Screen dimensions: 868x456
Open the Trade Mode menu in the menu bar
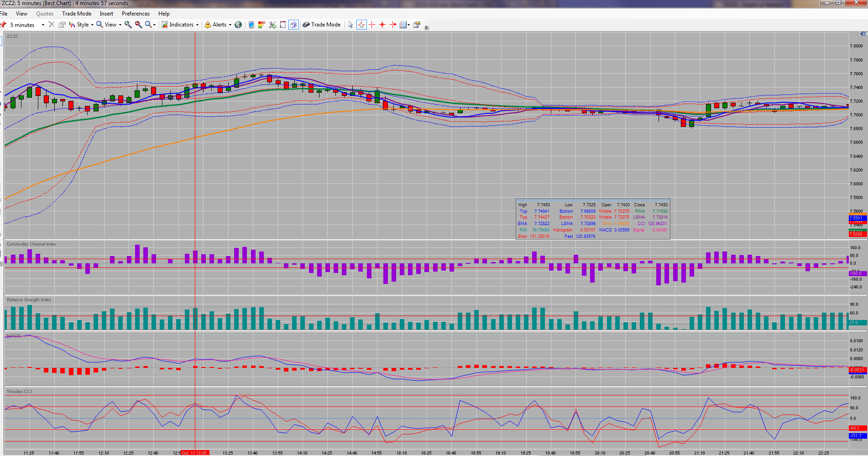tap(77, 13)
